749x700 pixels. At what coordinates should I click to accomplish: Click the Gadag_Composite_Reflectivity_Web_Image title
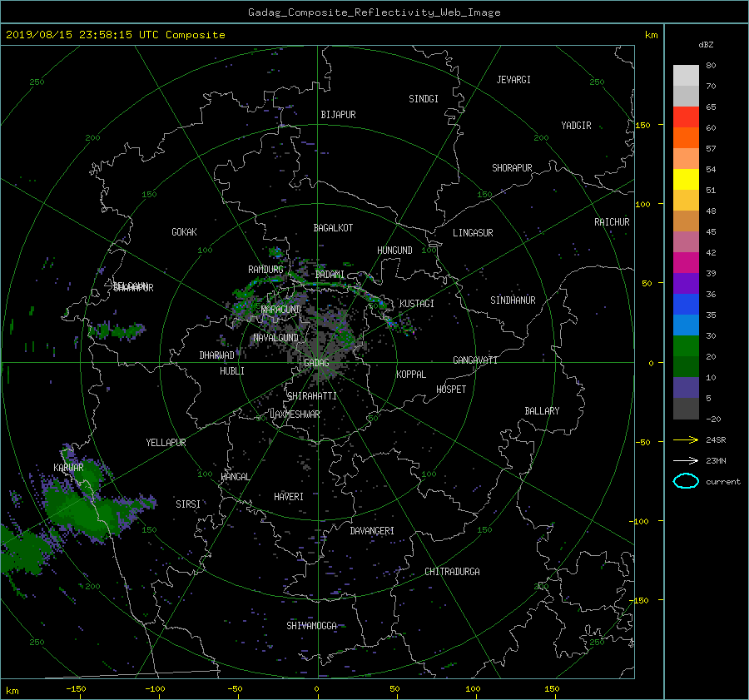click(x=374, y=12)
